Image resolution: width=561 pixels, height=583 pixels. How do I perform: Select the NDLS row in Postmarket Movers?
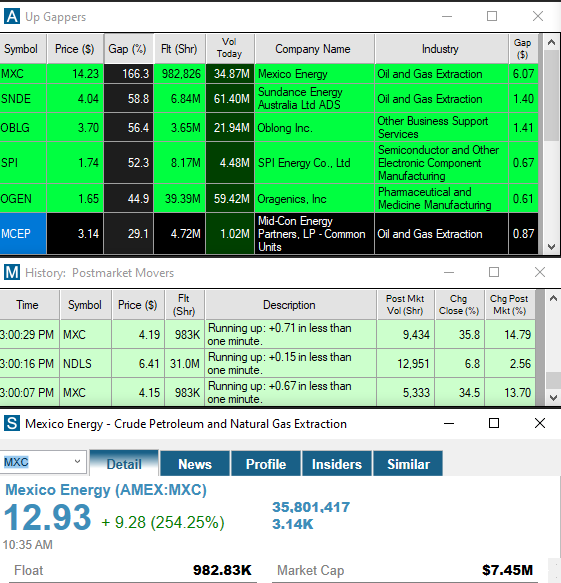(267, 363)
